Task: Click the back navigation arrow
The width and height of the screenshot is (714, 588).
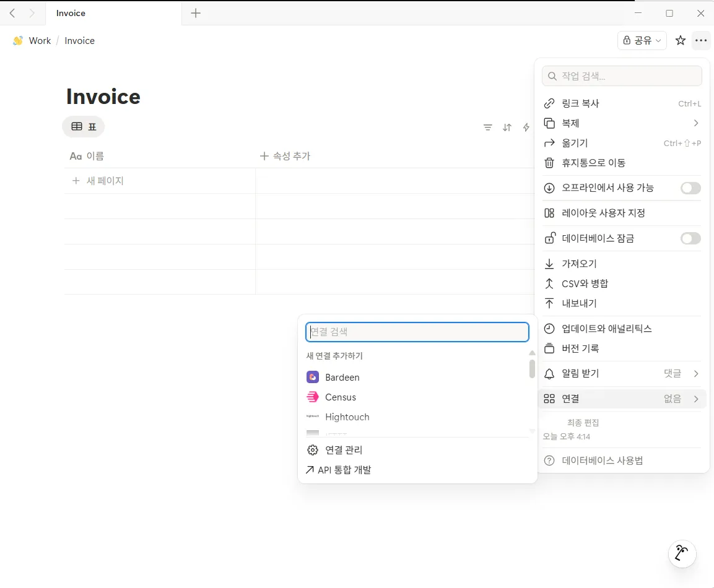Action: [11, 12]
